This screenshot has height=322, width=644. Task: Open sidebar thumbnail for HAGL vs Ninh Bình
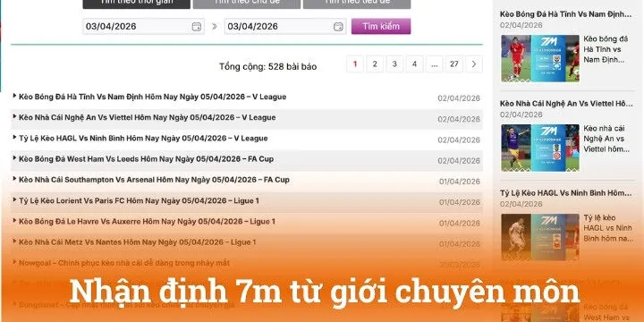pyautogui.click(x=540, y=237)
